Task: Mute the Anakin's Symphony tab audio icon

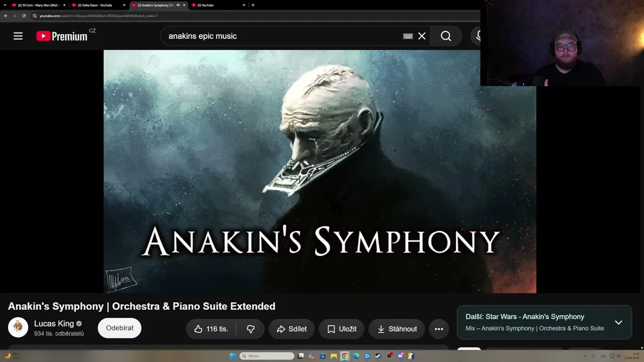Action: [178, 5]
